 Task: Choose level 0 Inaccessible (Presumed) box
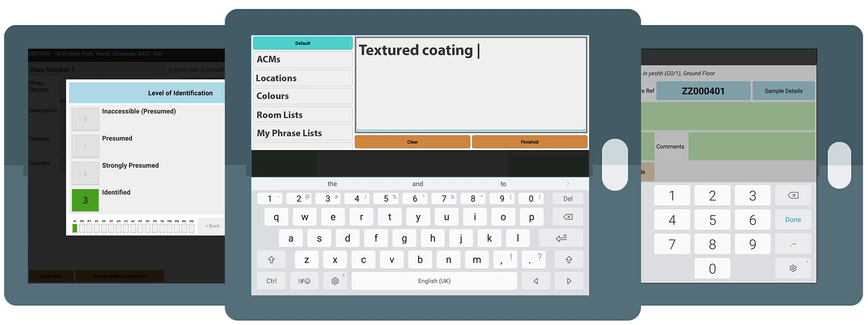point(85,119)
